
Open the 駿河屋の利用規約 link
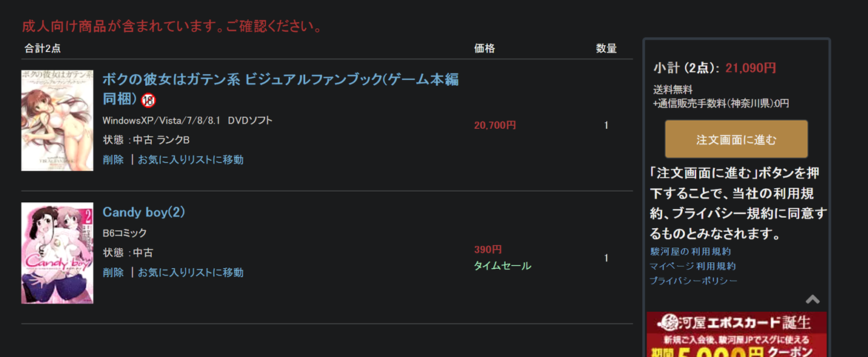[690, 252]
